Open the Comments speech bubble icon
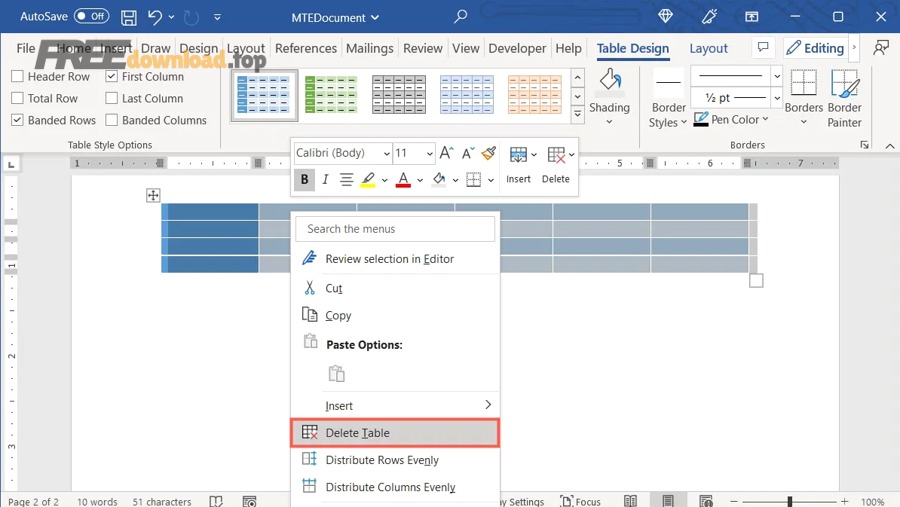Viewport: 900px width, 507px height. 763,48
